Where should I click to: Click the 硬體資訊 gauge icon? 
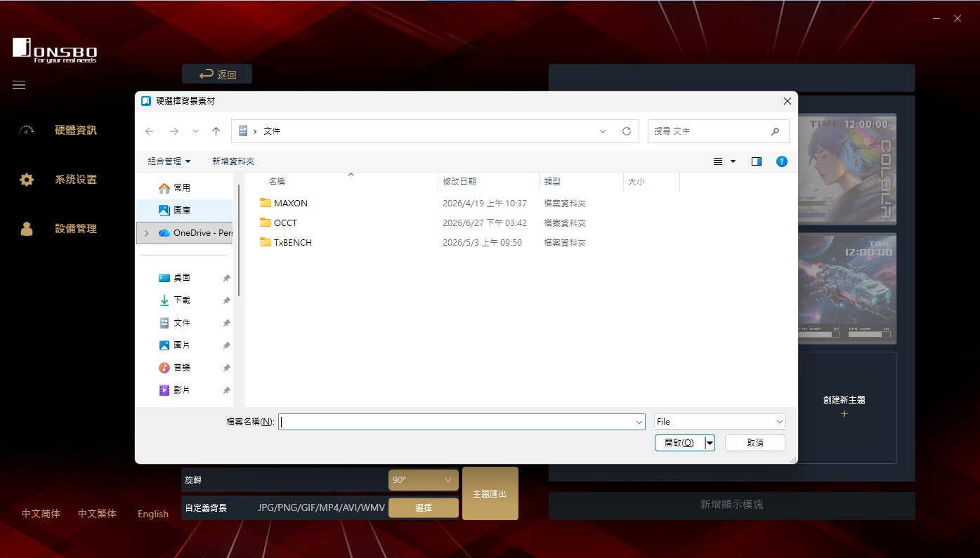27,131
